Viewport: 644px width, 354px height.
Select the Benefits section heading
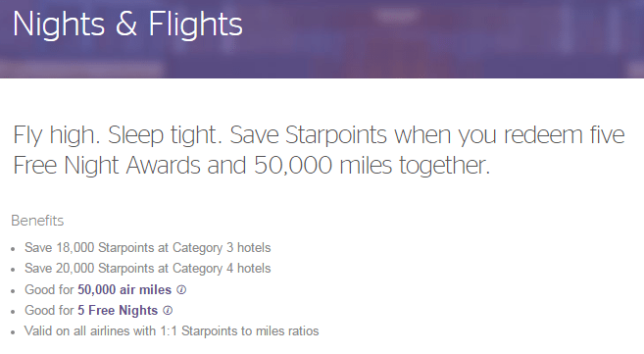37,221
